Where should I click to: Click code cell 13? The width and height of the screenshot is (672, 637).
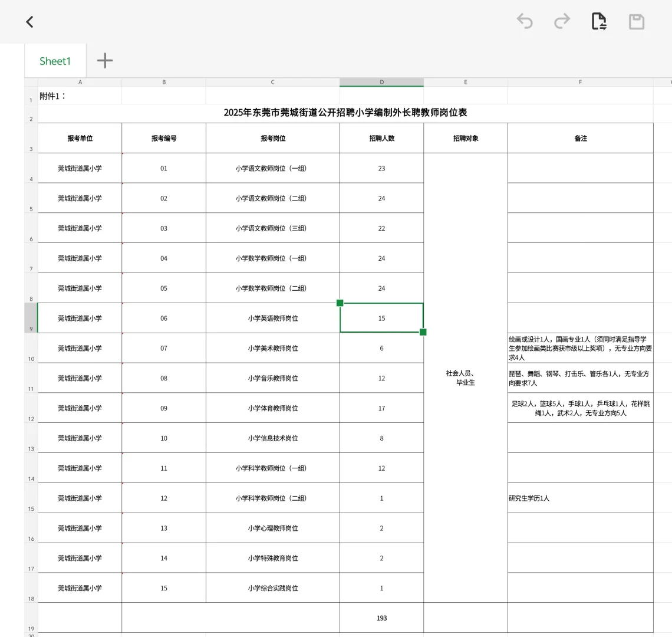164,528
